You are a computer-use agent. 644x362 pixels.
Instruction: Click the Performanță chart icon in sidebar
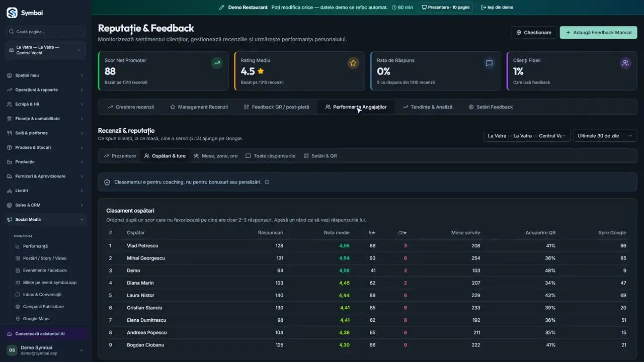click(x=18, y=246)
